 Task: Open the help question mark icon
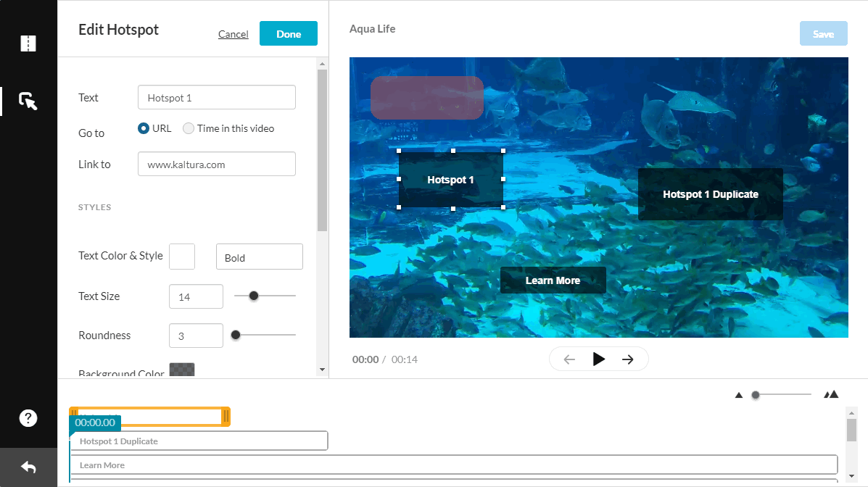coord(28,418)
